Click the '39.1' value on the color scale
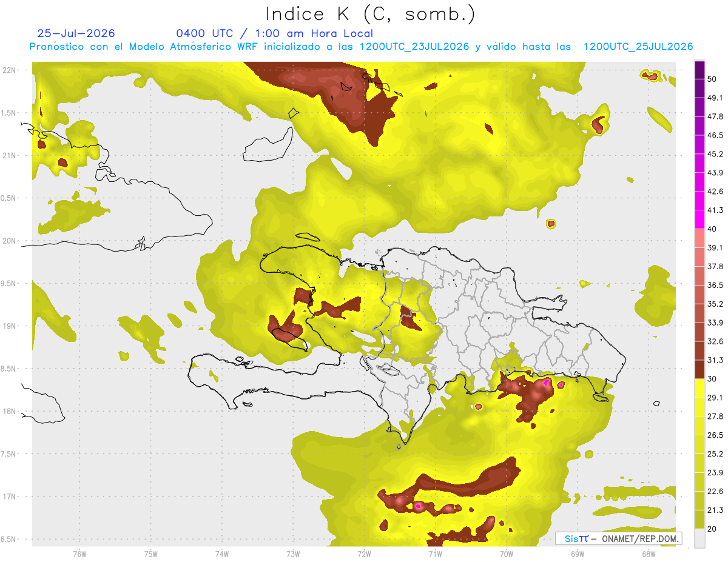728x562 pixels. coord(716,247)
